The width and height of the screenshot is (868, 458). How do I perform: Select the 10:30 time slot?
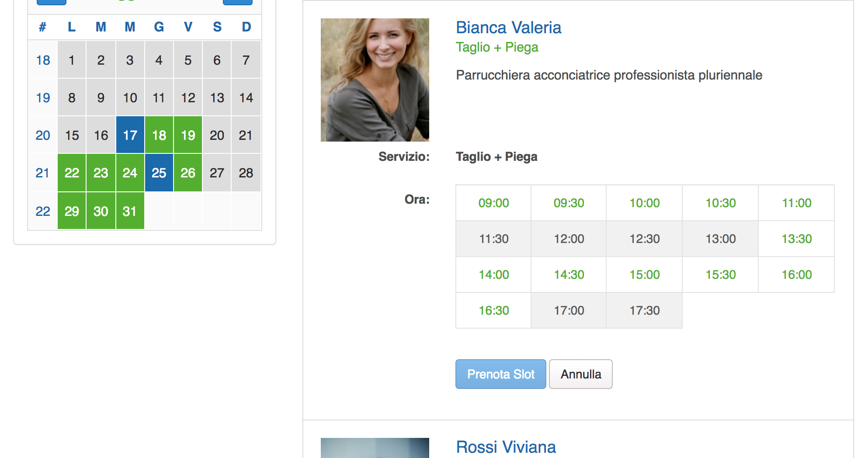720,203
